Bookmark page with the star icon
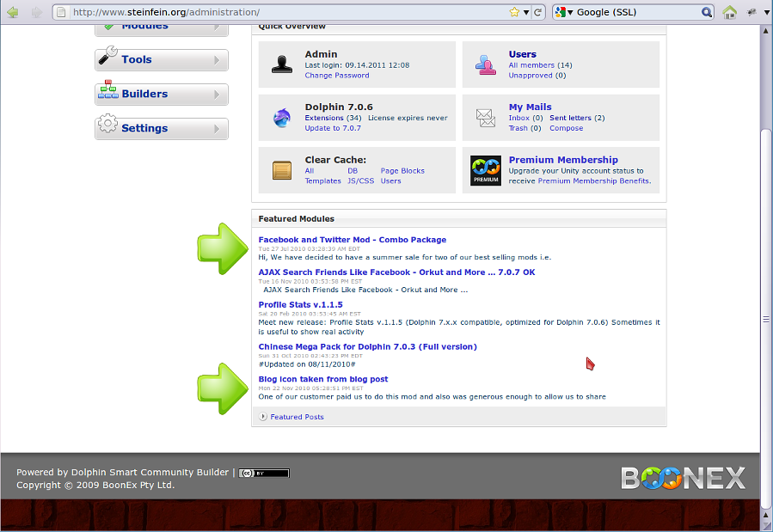Image resolution: width=773 pixels, height=532 pixels. pos(514,12)
